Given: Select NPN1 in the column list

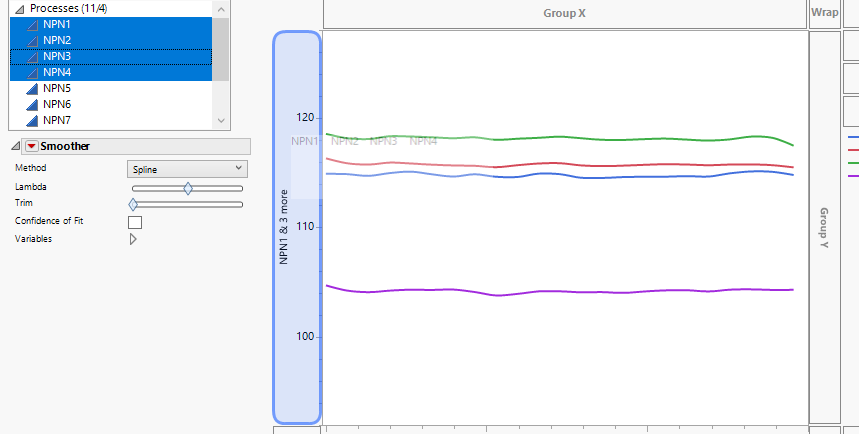Looking at the screenshot, I should (x=111, y=25).
